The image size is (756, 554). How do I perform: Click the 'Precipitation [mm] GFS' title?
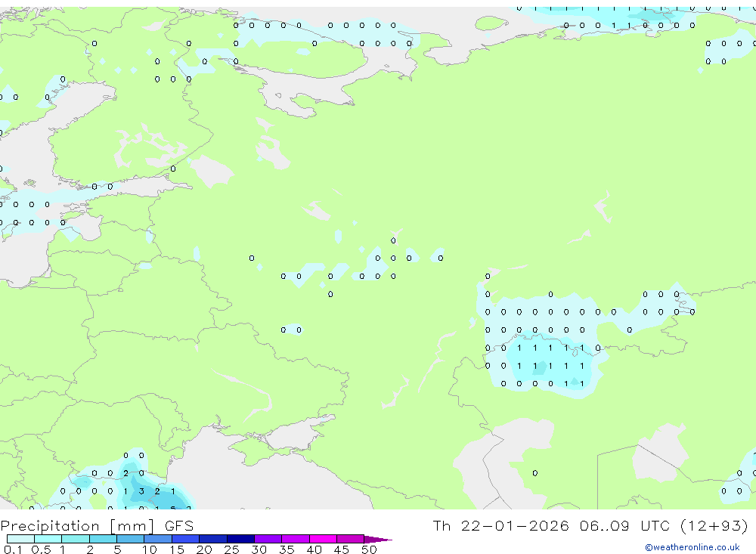click(97, 526)
